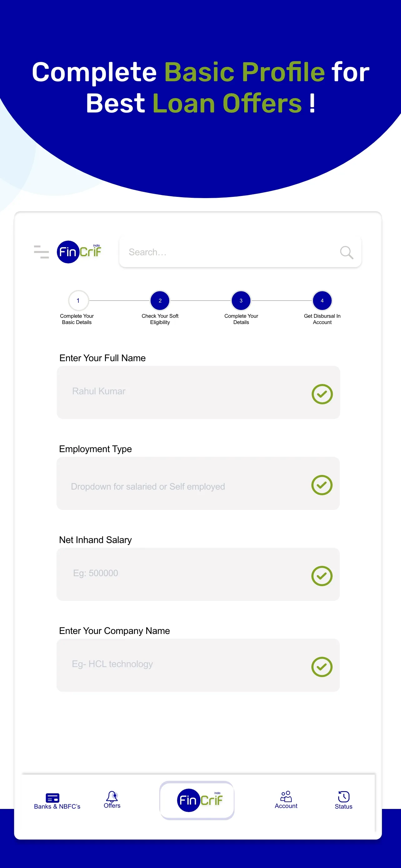Image resolution: width=401 pixels, height=868 pixels.
Task: Select step 2 Check Your Soft Eligibility
Action: pyautogui.click(x=160, y=301)
